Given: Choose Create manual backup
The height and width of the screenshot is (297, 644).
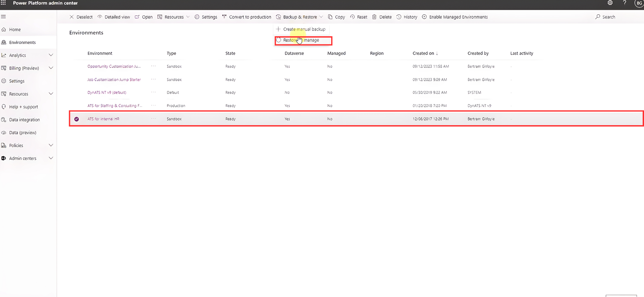Looking at the screenshot, I should (301, 29).
